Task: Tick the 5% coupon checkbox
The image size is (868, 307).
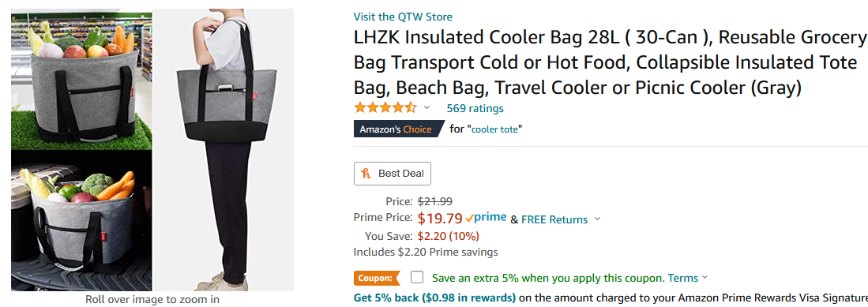Action: pos(417,277)
